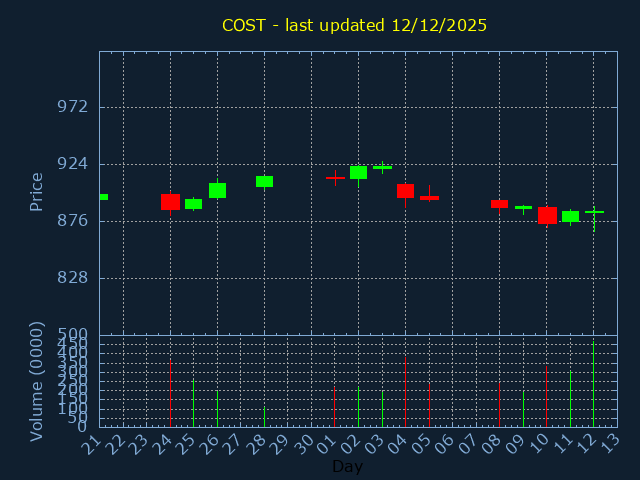Select the red candlestick for day 08
The height and width of the screenshot is (480, 640).
[499, 204]
